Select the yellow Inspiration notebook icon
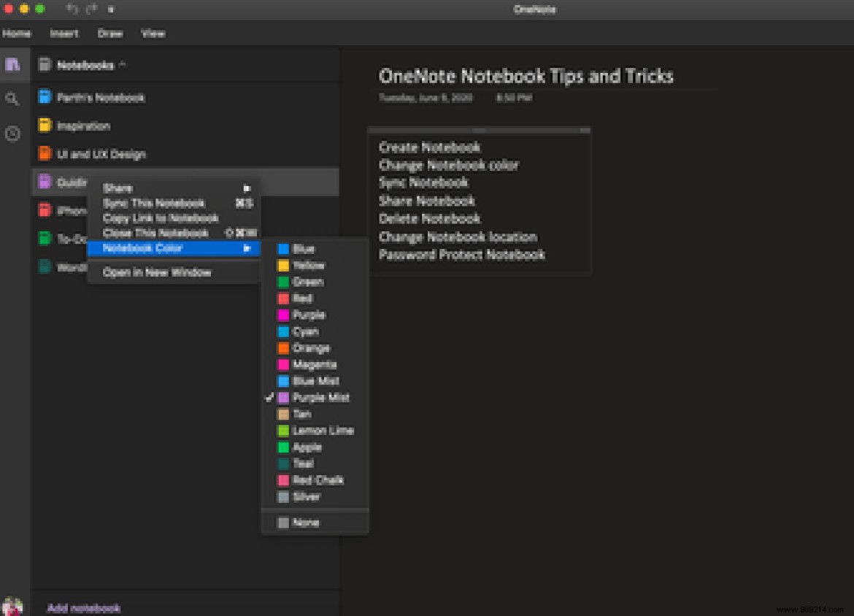The height and width of the screenshot is (616, 854). click(x=45, y=126)
